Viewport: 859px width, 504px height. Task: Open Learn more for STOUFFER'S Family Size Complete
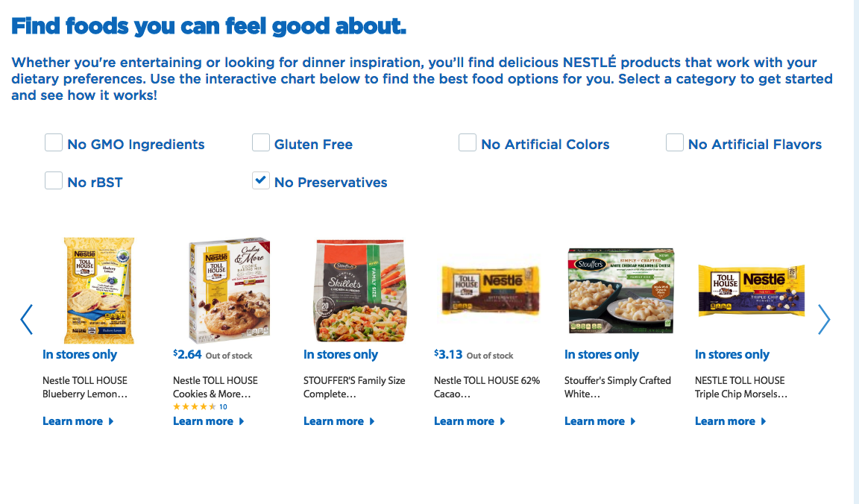click(339, 421)
